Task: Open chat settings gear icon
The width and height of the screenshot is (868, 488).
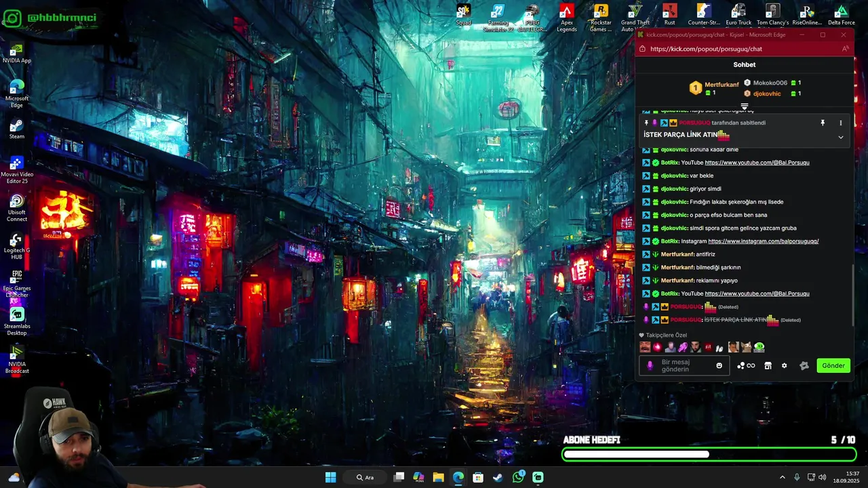Action: pos(784,365)
